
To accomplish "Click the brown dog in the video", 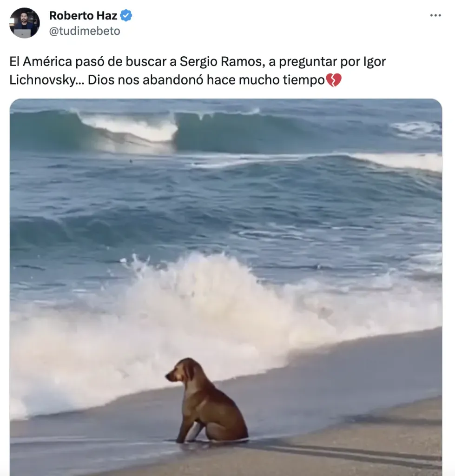I will coord(207,400).
